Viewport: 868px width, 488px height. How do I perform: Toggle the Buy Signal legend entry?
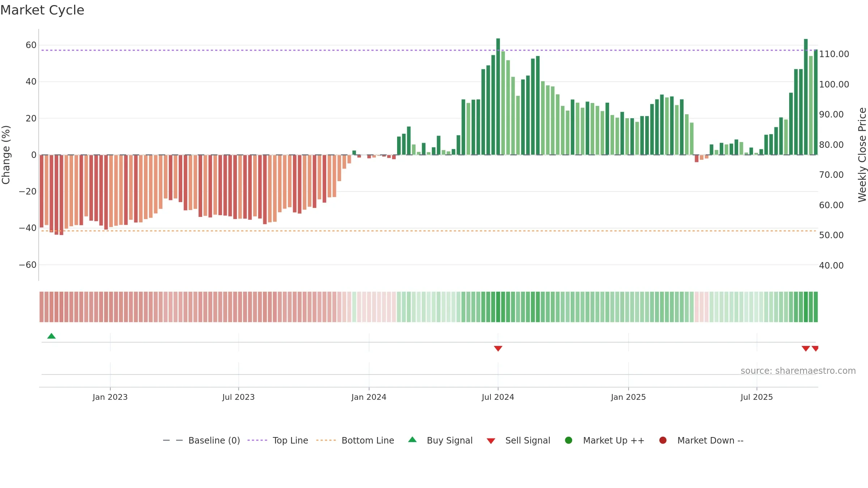[440, 440]
